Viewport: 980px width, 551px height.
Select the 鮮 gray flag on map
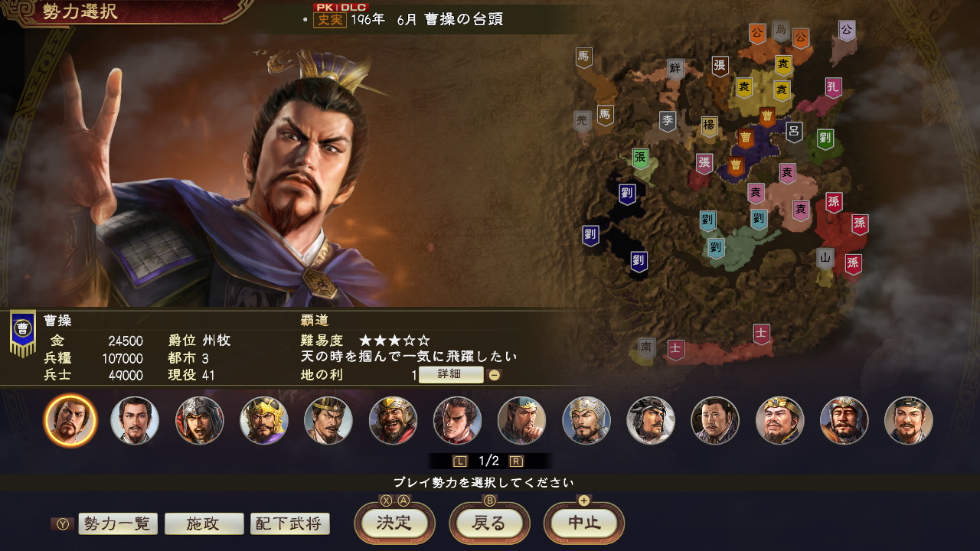point(675,70)
